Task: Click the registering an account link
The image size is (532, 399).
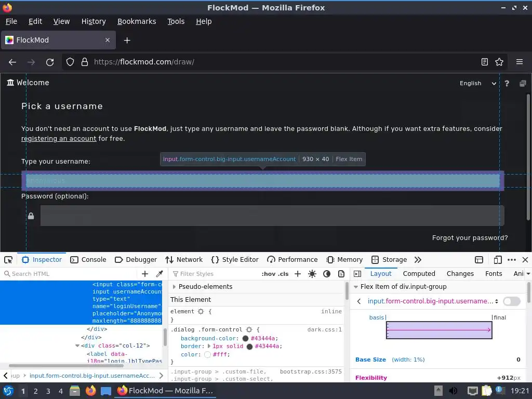Action: (x=59, y=138)
